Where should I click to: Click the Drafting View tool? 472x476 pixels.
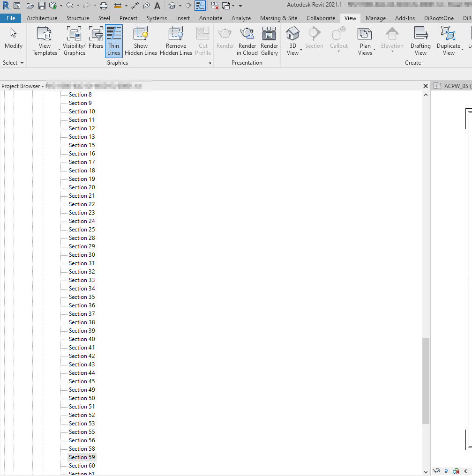point(420,41)
